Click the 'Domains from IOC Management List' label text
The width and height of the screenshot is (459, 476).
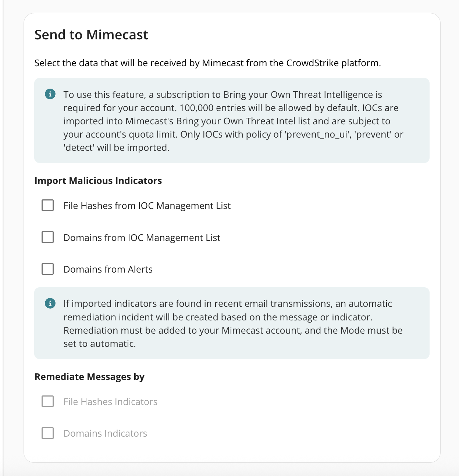142,238
